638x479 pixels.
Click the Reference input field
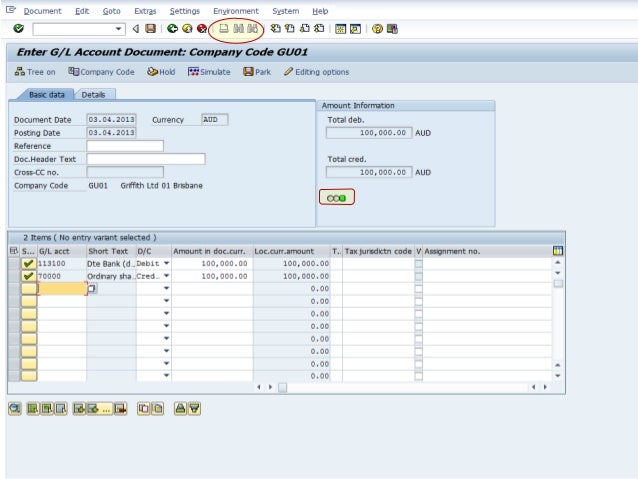point(125,146)
